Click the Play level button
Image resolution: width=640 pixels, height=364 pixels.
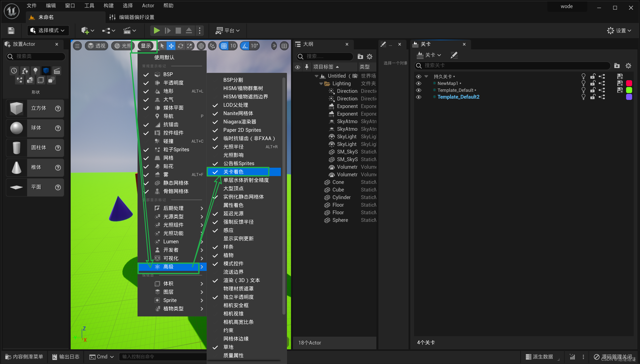[157, 31]
